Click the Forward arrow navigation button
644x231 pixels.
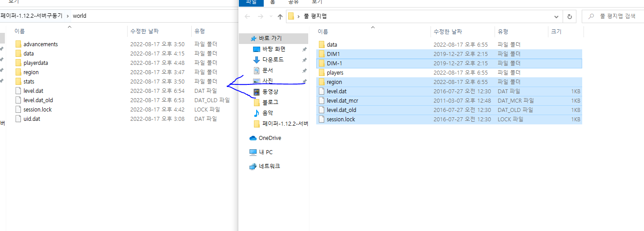[x=261, y=16]
